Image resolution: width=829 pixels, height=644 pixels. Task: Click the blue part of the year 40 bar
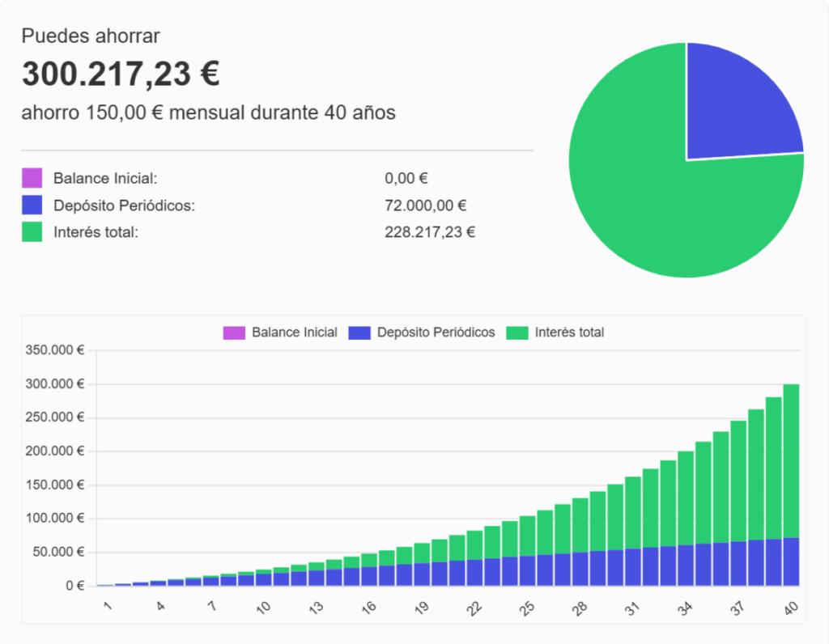tap(791, 562)
